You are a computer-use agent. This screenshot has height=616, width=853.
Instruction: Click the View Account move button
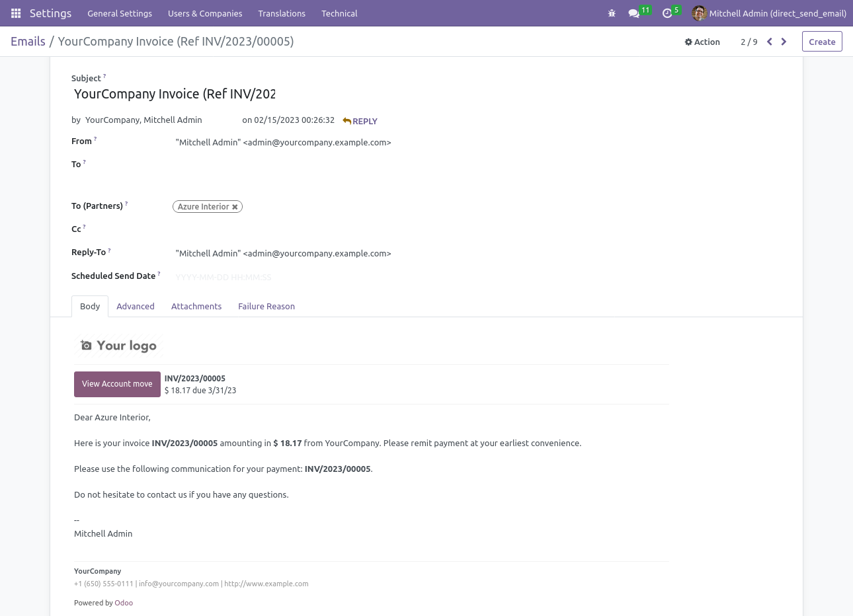(117, 384)
